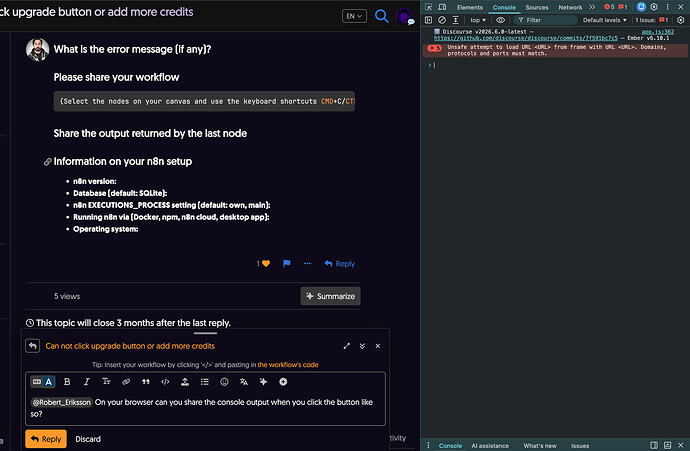Open the Default levels dropdown
The image size is (690, 451).
[604, 20]
